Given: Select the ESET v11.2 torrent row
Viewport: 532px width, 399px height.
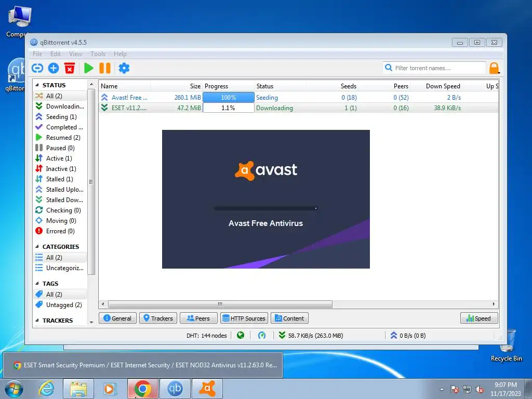Looking at the screenshot, I should point(299,108).
